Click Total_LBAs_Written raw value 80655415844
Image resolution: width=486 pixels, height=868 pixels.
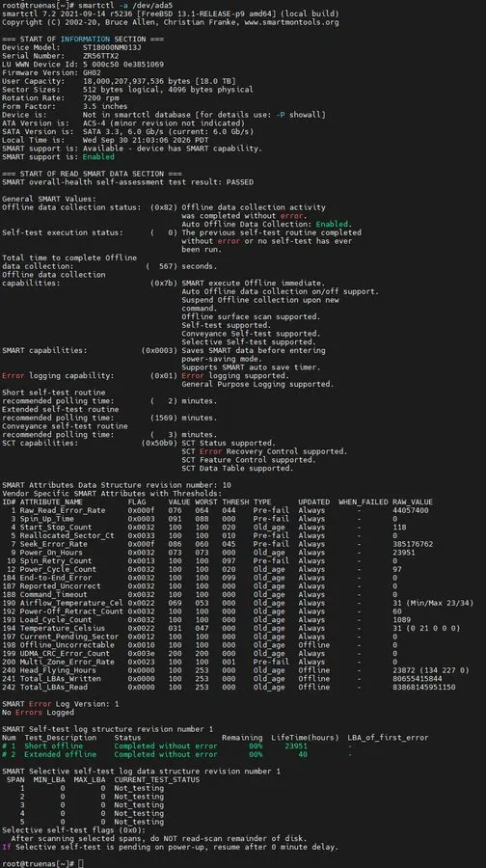(x=418, y=679)
